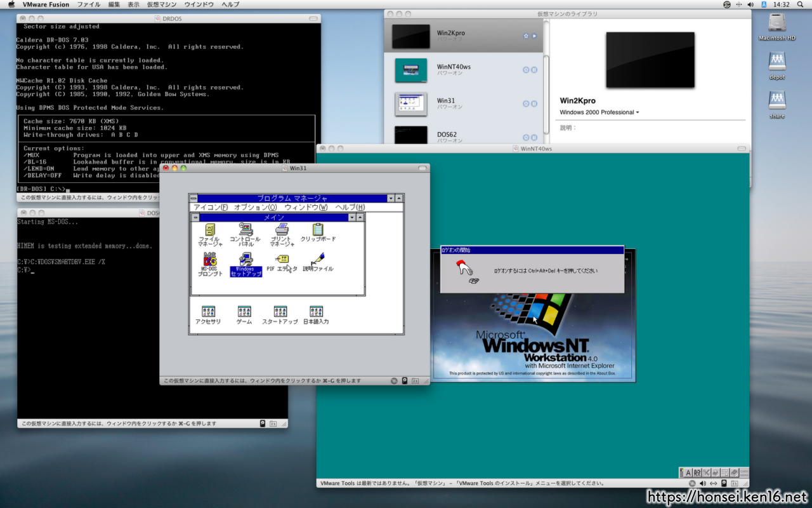
Task: Open the 仮想マシン menu in the menu bar
Action: [162, 4]
